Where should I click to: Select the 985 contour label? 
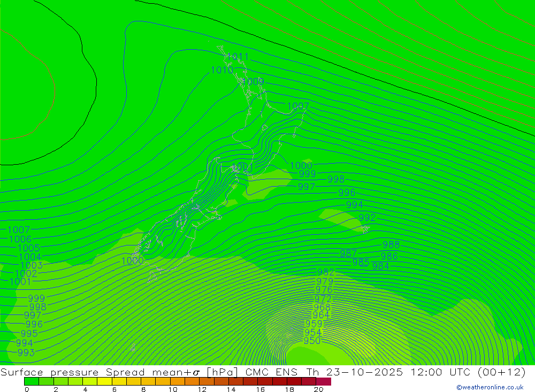tap(361, 263)
